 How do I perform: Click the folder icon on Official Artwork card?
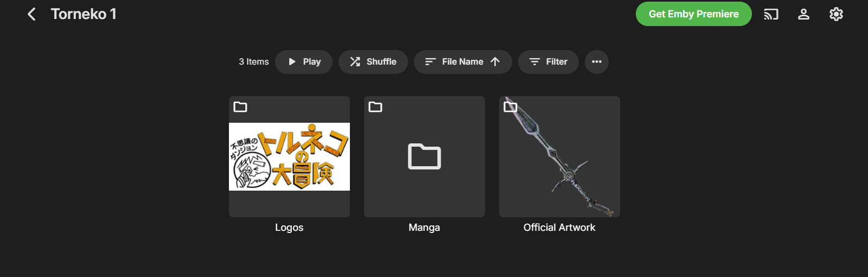pyautogui.click(x=510, y=107)
